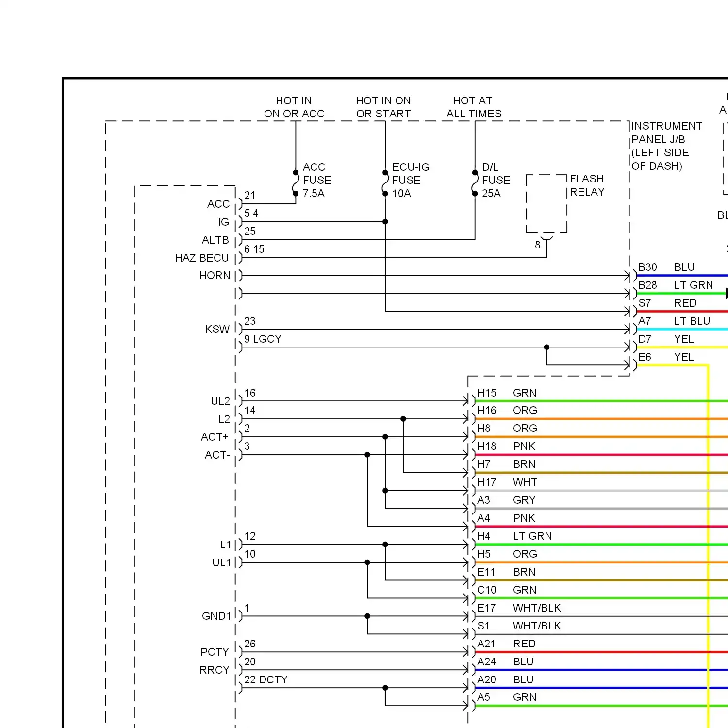Click the "5 4" pin label
Viewport: 728px width, 728px height.
[251, 213]
